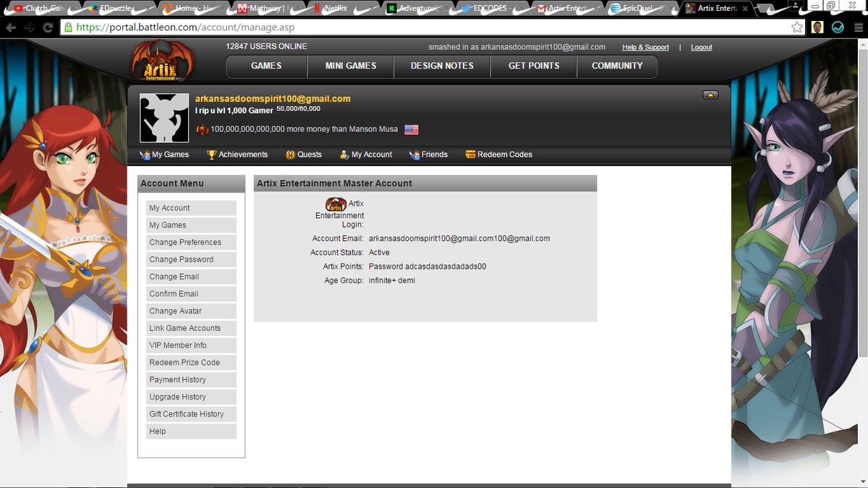The width and height of the screenshot is (868, 488).
Task: Open Redeem Prize Code in the Account Menu
Action: point(191,363)
